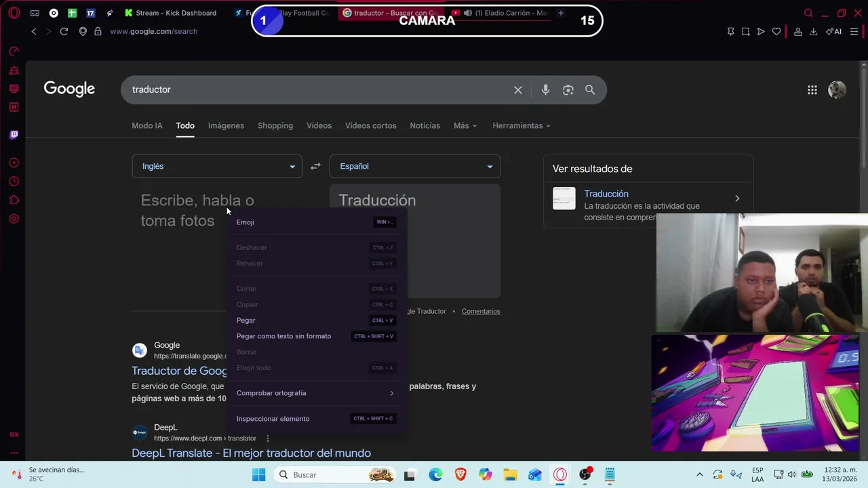Open the Videos cortos tab
The image size is (868, 488).
370,125
